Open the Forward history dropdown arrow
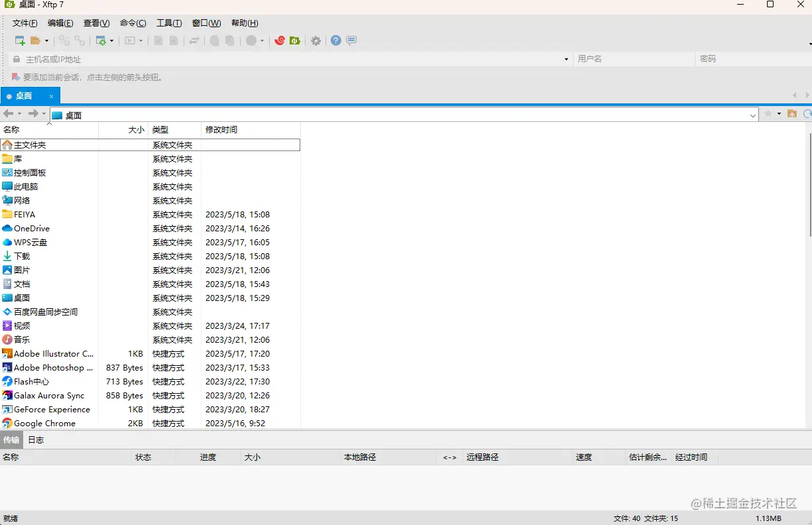Viewport: 812px width, 525px height. tap(44, 114)
